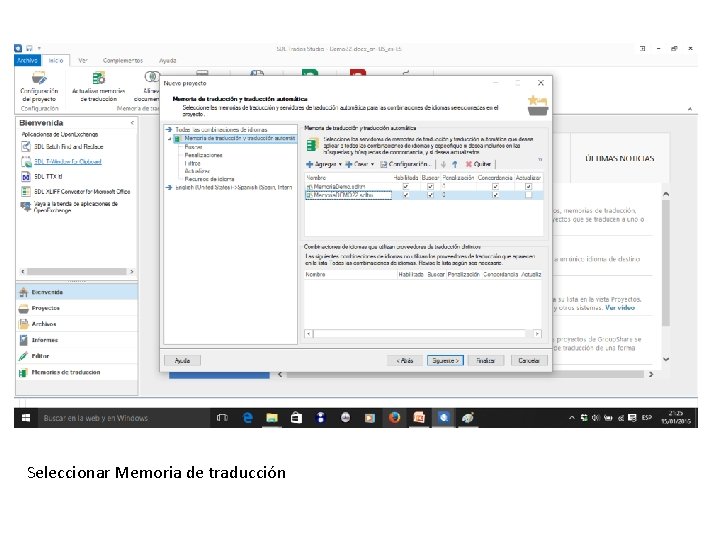720x540 pixels.
Task: Toggle Concordancia checkbox for MemoriaDemo.sdltm
Action: pos(495,186)
